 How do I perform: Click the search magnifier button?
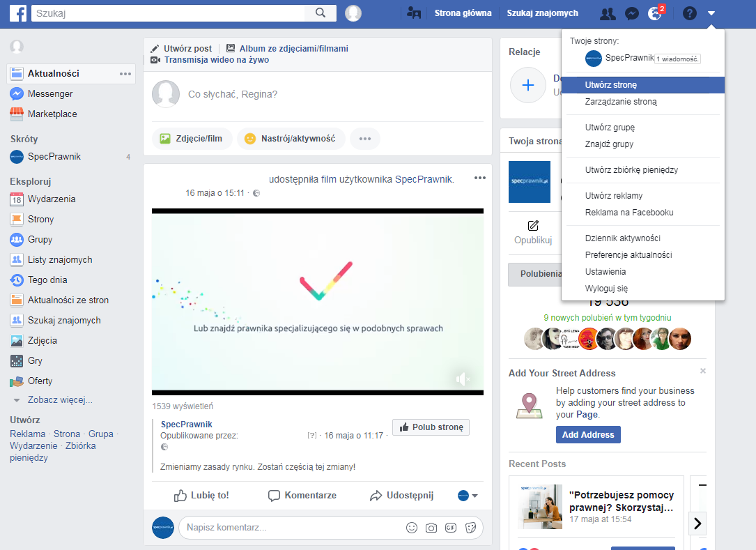pos(321,13)
